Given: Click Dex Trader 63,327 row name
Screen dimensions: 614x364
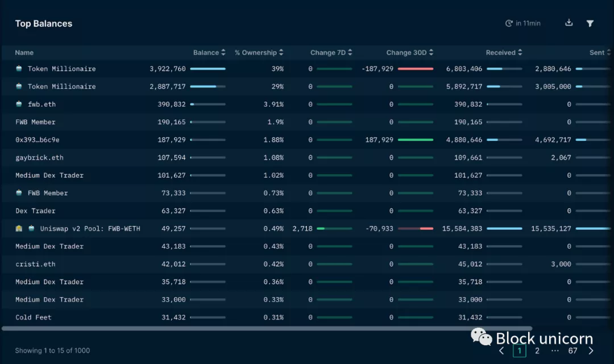Looking at the screenshot, I should pyautogui.click(x=35, y=211).
